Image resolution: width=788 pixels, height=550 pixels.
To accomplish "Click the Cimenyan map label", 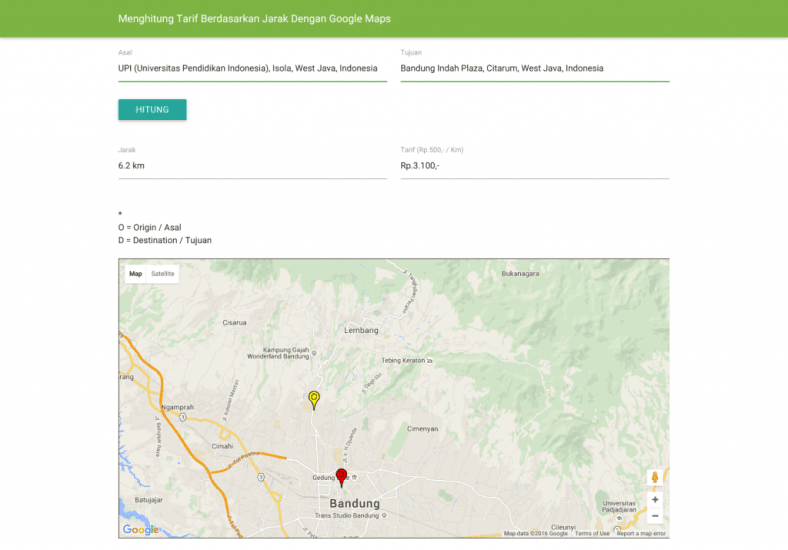I will [x=422, y=429].
